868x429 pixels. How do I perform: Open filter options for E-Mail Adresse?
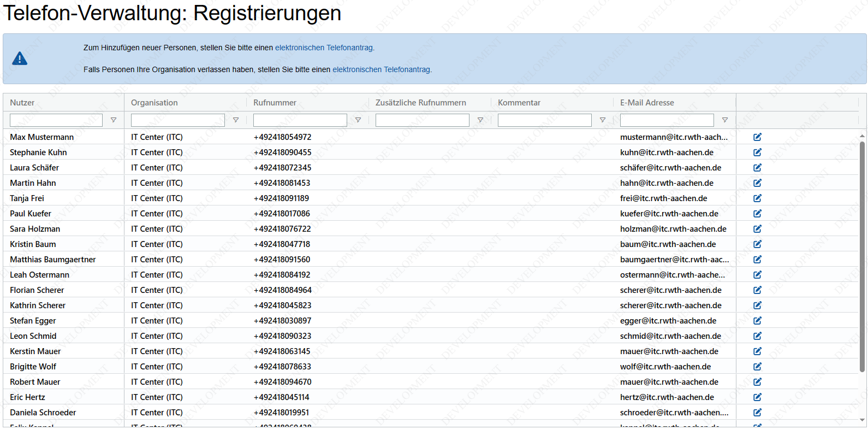[725, 120]
